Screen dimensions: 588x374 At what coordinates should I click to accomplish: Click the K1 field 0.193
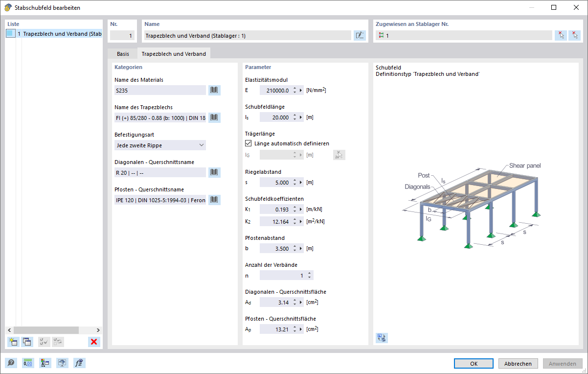(275, 209)
